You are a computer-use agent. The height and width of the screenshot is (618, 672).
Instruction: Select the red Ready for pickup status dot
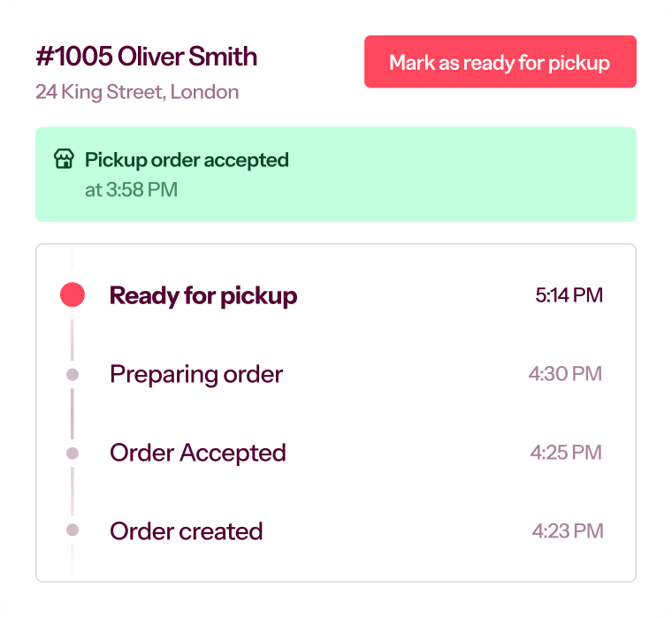[x=73, y=295]
